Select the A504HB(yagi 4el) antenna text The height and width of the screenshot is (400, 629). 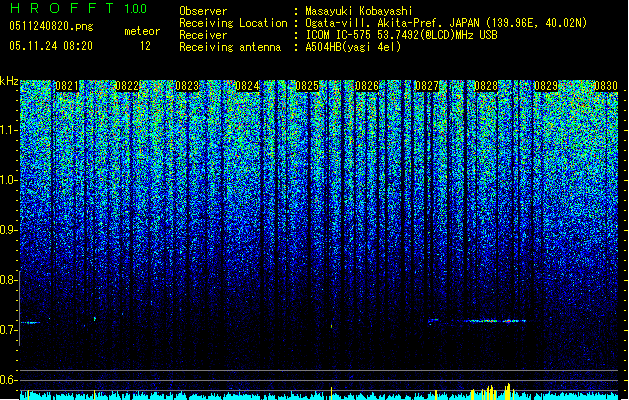[x=353, y=47]
